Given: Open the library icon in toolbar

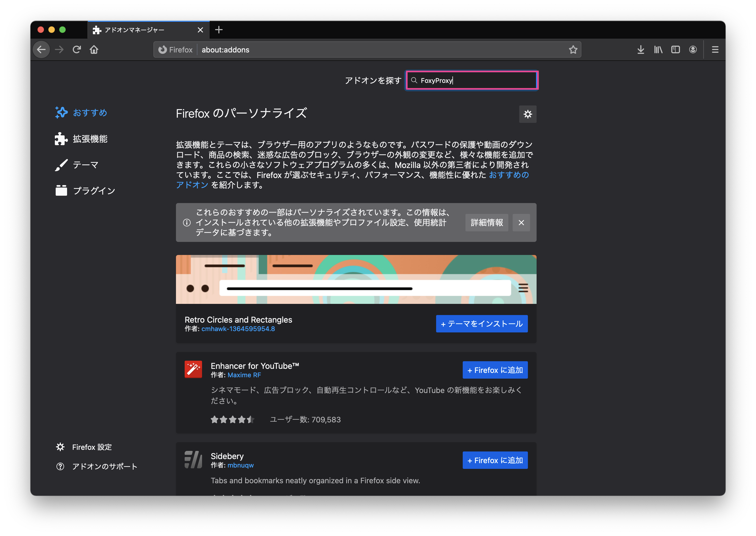Looking at the screenshot, I should click(658, 49).
